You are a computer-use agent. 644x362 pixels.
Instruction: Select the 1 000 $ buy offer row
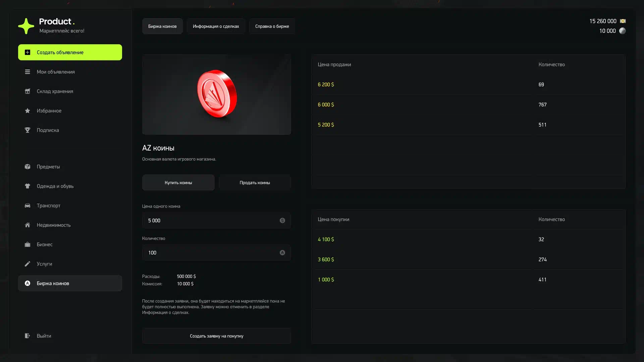(468, 280)
